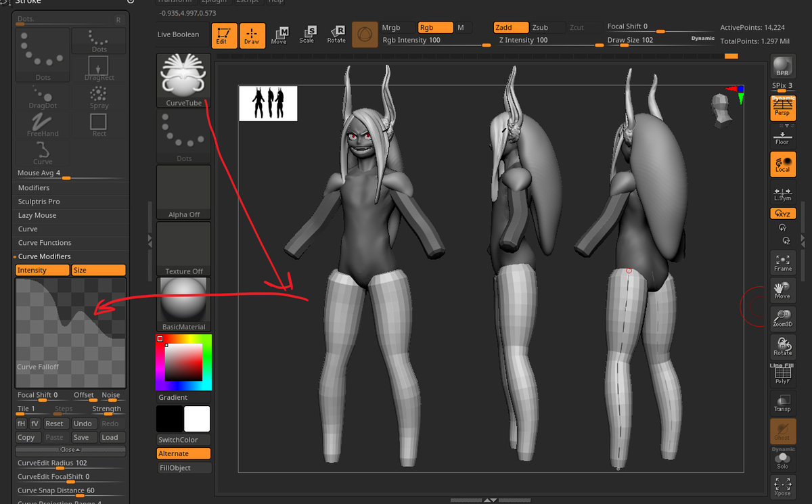Image resolution: width=812 pixels, height=504 pixels.
Task: Flip curve vertically with fV
Action: [35, 423]
